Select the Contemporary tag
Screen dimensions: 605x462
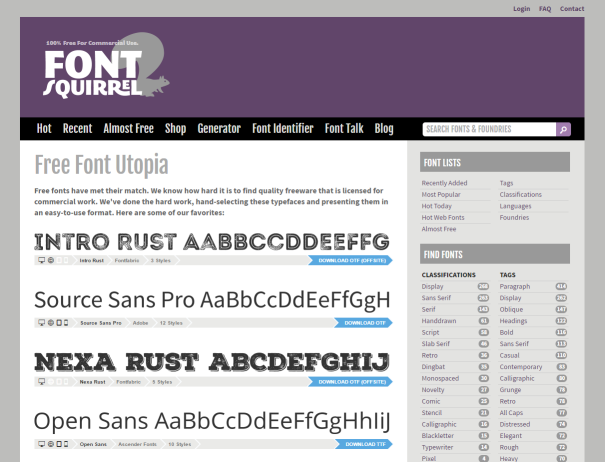(521, 367)
